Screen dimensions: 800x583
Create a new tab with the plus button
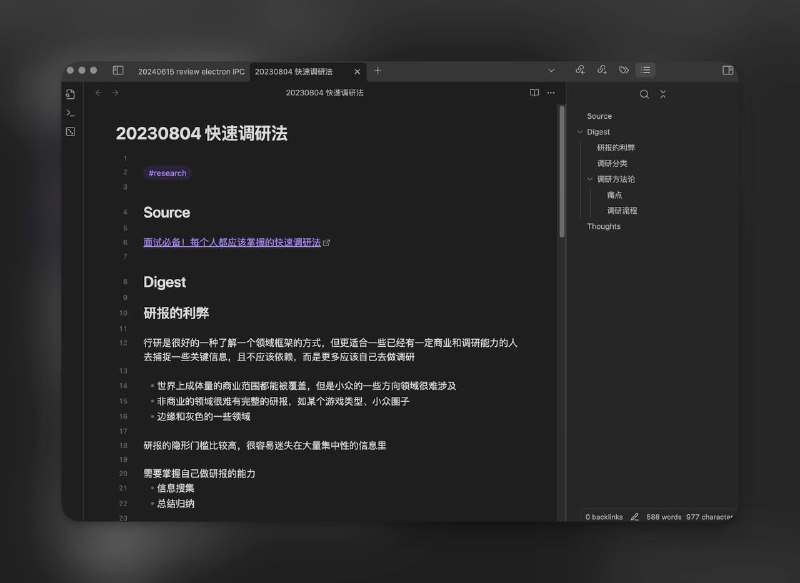pos(377,71)
